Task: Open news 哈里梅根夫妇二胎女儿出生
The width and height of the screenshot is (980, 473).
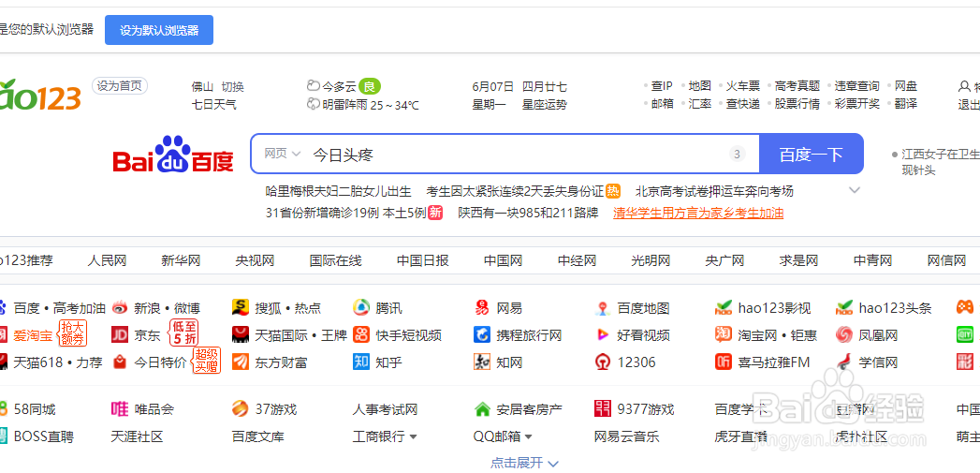Action: point(338,191)
